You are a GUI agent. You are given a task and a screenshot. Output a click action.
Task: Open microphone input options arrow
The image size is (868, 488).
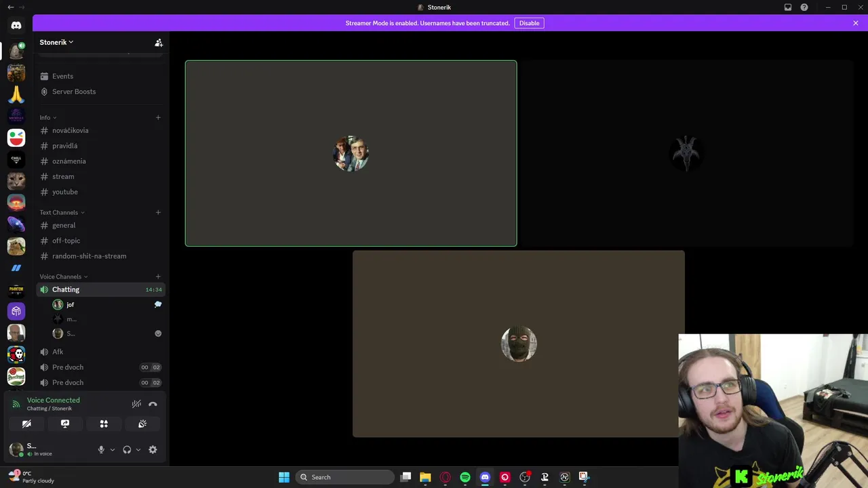click(x=113, y=449)
